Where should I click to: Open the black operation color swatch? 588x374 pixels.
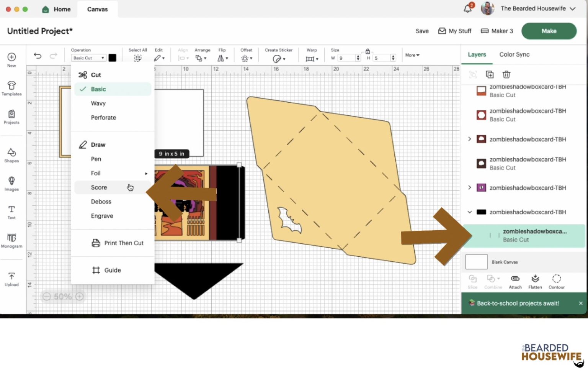[112, 58]
